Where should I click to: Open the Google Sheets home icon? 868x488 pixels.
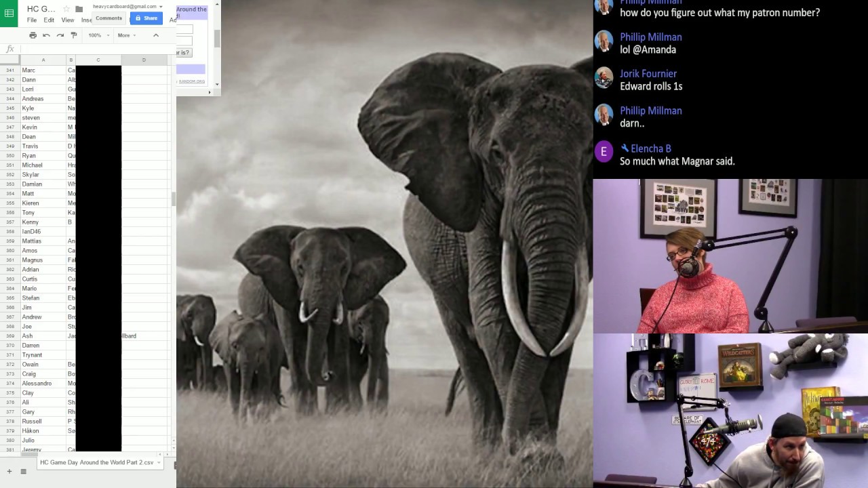point(9,14)
